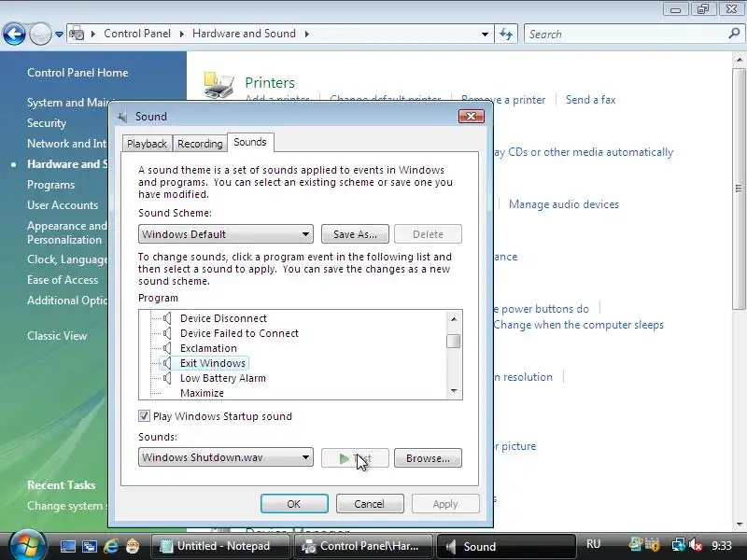Open the Printers heading link
This screenshot has width=747, height=560.
(x=270, y=83)
